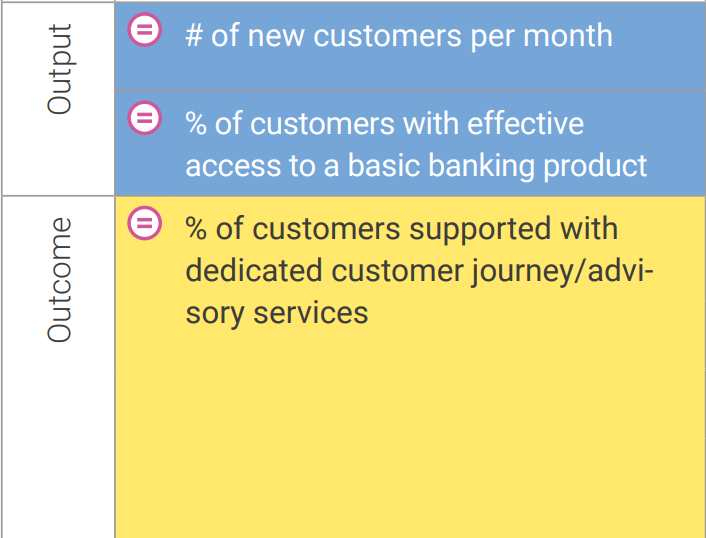This screenshot has height=538, width=706.
Task: Click the pink icon in the yellow Outcome cell
Action: (x=145, y=223)
